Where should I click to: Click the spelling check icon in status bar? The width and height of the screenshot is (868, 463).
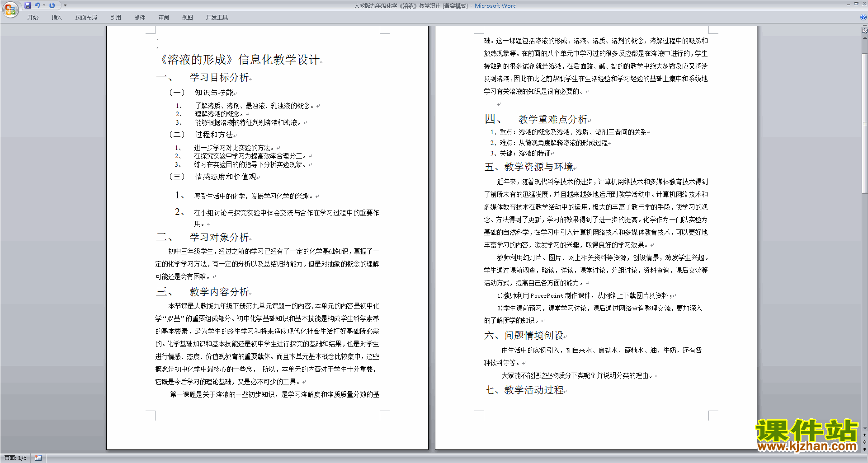(38, 458)
